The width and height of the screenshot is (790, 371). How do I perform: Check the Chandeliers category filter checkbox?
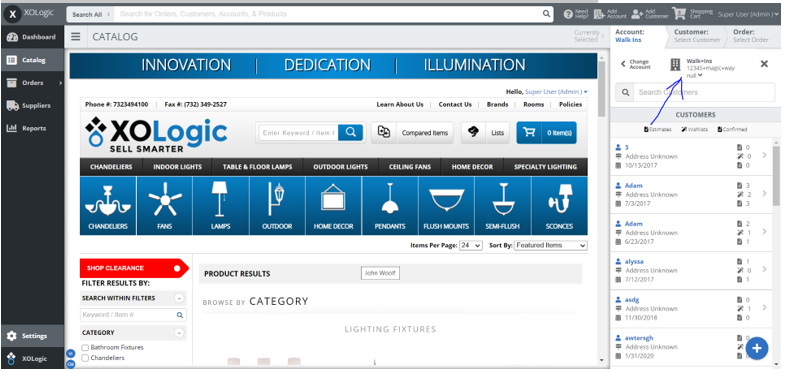pos(85,358)
